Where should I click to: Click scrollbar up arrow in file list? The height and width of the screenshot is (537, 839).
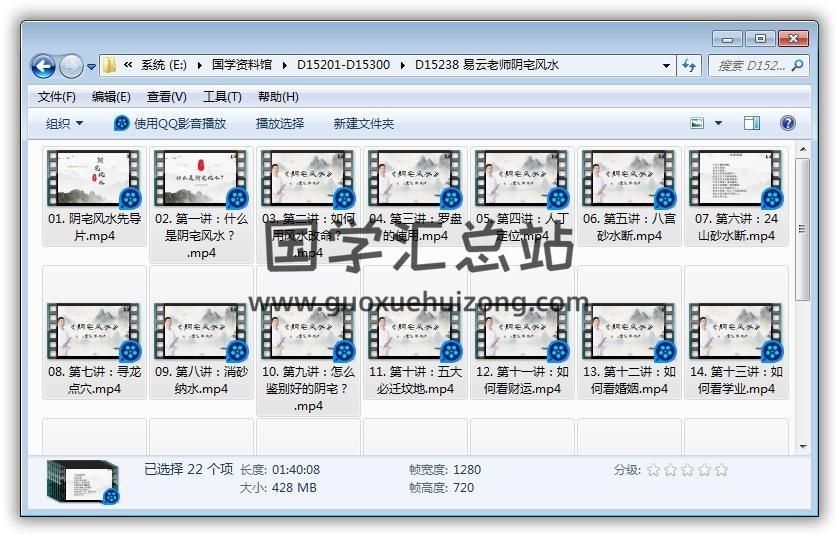[x=803, y=149]
